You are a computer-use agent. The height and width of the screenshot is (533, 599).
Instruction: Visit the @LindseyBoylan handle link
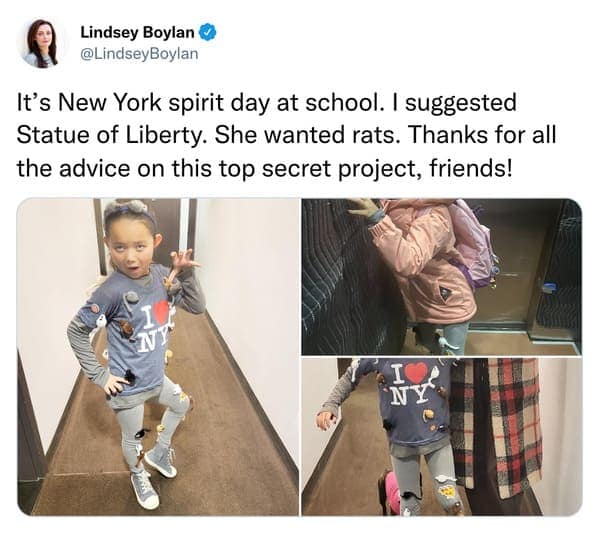click(139, 54)
